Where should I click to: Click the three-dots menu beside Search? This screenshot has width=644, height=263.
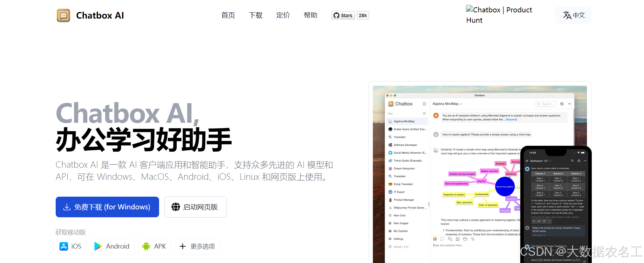tap(569, 104)
